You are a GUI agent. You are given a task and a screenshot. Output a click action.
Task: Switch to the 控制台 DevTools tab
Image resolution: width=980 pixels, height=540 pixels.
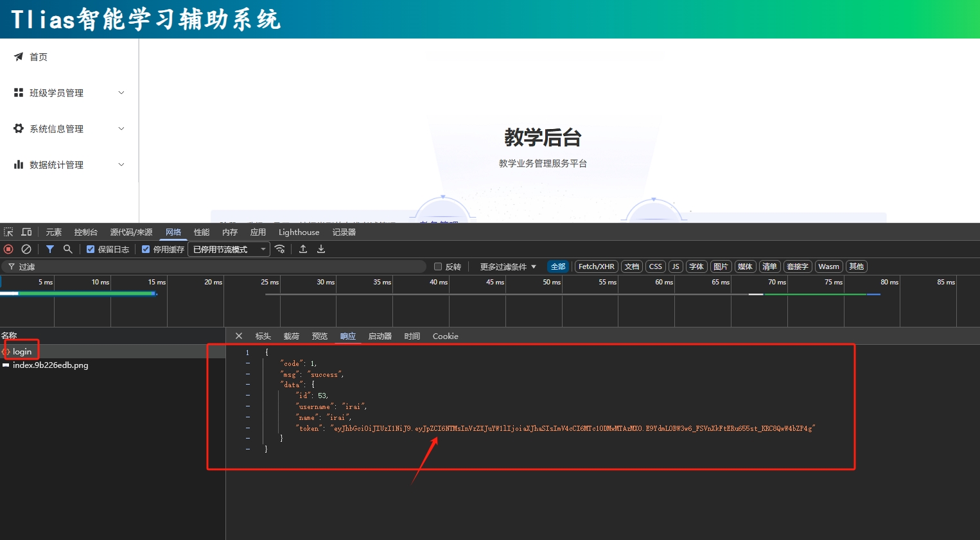tap(85, 232)
